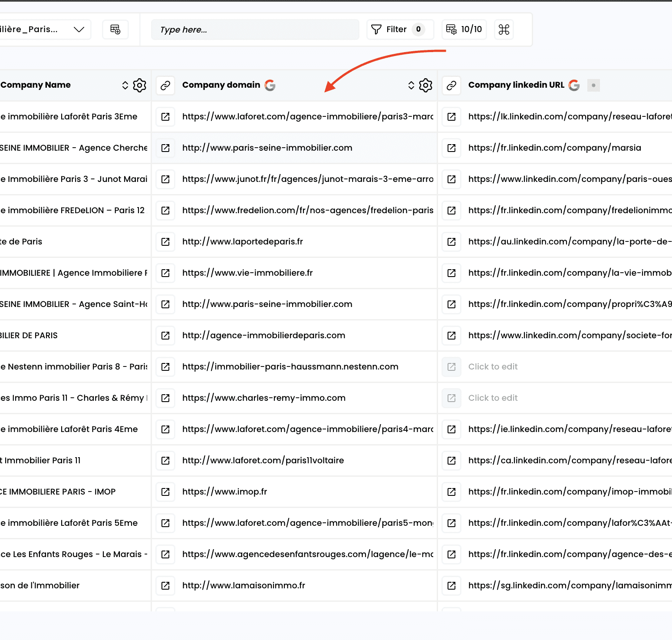The width and height of the screenshot is (672, 640).
Task: Select linkedin cell with company/paris-oues
Action: click(570, 179)
